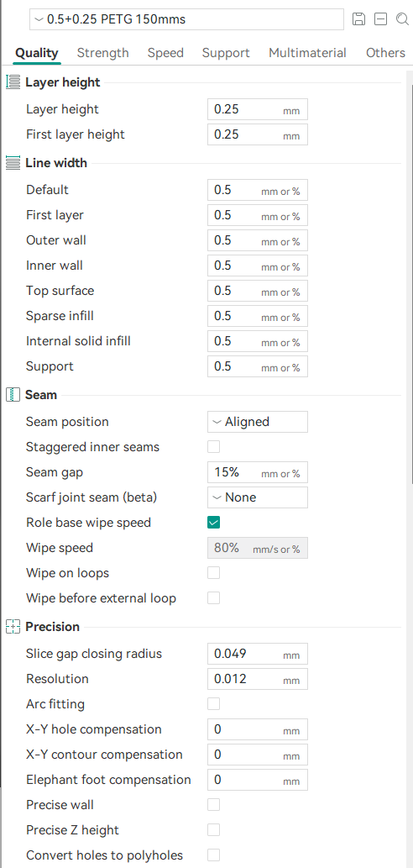Click the Layer height section icon
Viewport: 413px width, 868px height.
[12, 82]
